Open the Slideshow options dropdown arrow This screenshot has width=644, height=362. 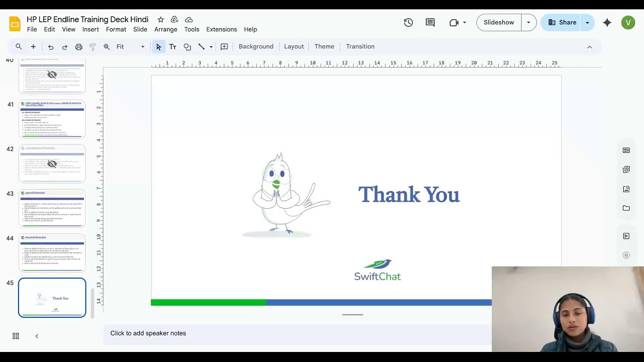pos(528,23)
